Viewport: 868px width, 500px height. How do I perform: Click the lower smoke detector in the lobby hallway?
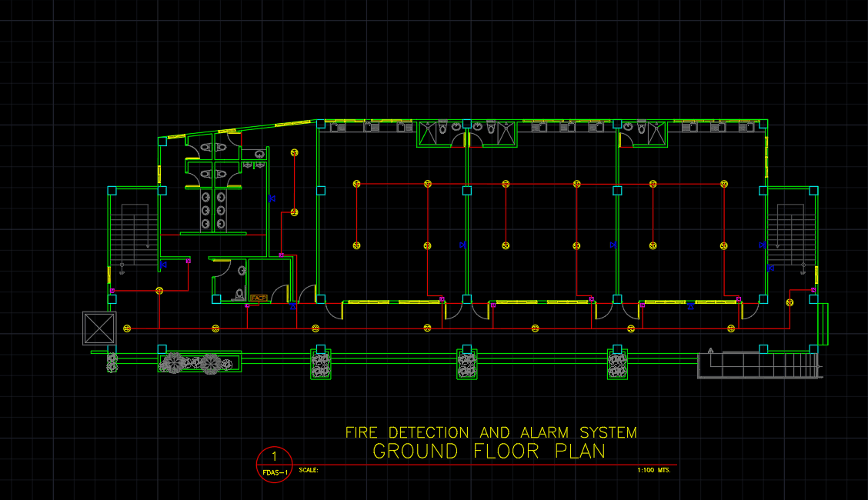pyautogui.click(x=295, y=212)
